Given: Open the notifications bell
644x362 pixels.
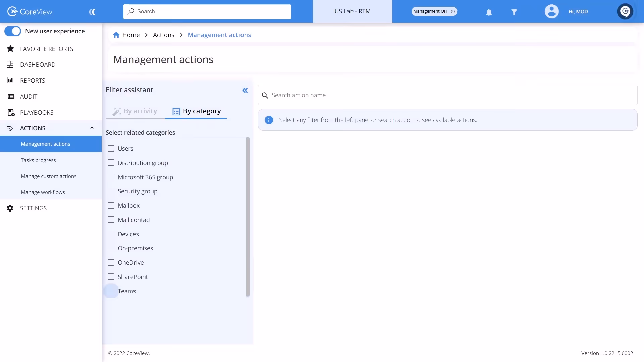Looking at the screenshot, I should point(488,11).
